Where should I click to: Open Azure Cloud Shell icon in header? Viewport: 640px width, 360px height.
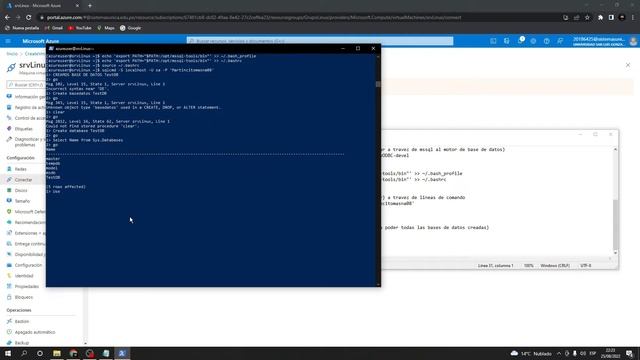[493, 41]
